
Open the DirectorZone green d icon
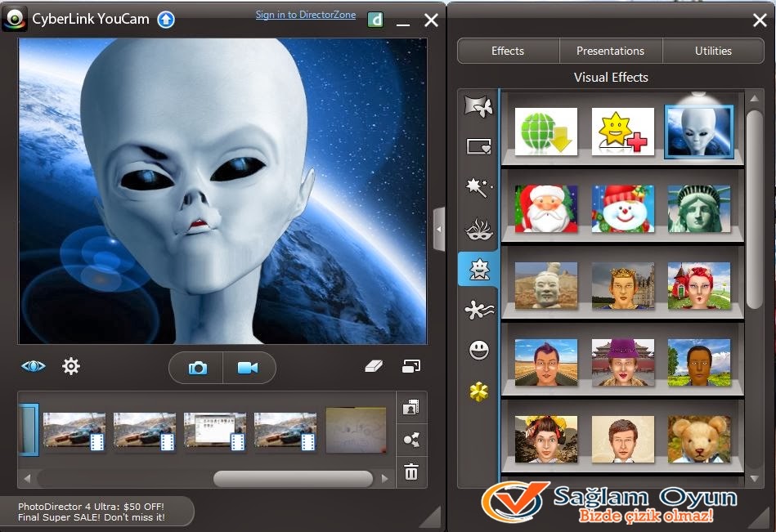tap(375, 20)
